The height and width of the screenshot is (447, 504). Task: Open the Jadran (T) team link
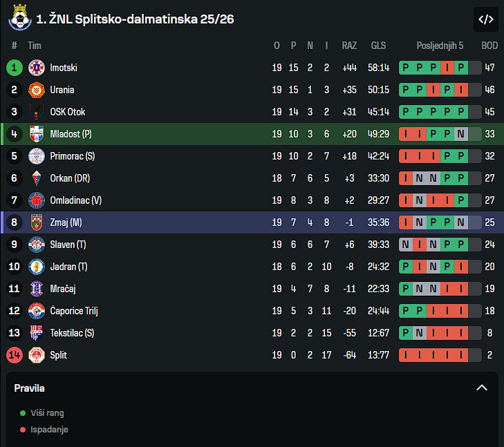coord(68,267)
